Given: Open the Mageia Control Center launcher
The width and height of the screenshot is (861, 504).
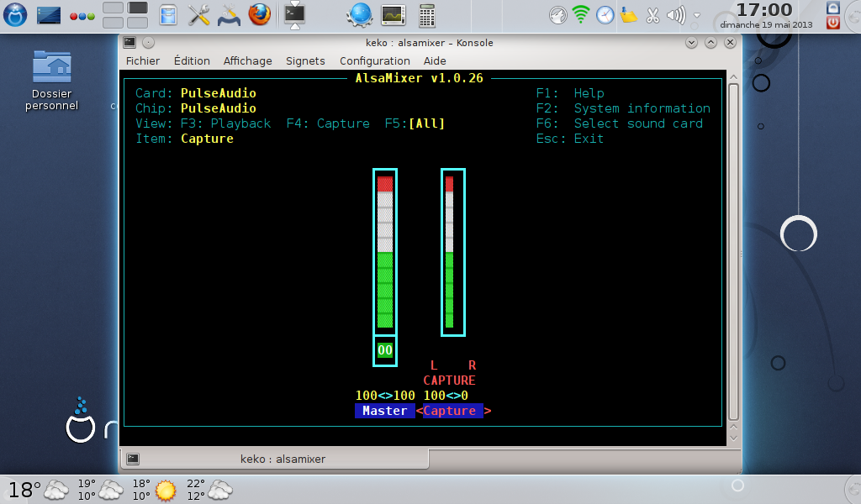Looking at the screenshot, I should [229, 16].
